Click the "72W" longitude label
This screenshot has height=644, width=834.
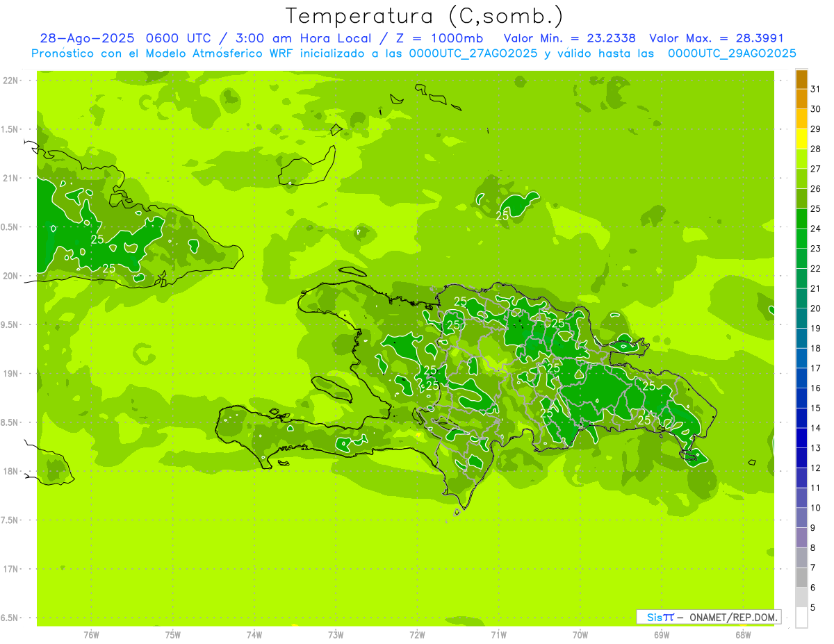417,635
